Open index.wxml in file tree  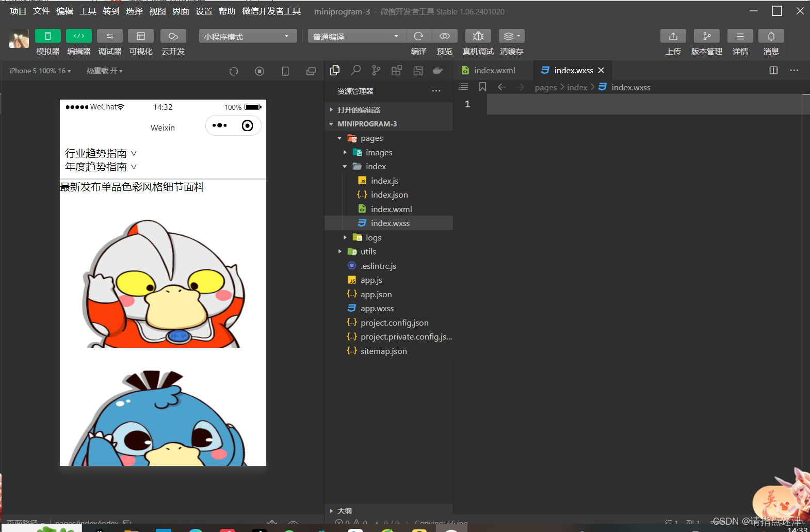coord(388,209)
